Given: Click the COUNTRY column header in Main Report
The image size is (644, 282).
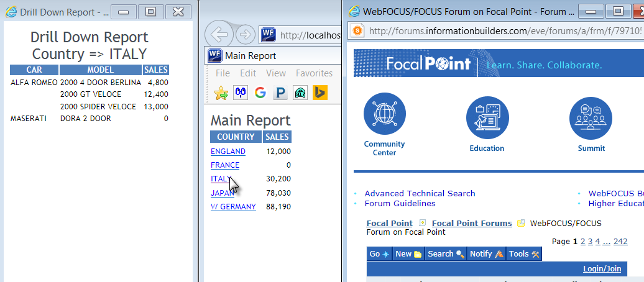Looking at the screenshot, I should (236, 137).
